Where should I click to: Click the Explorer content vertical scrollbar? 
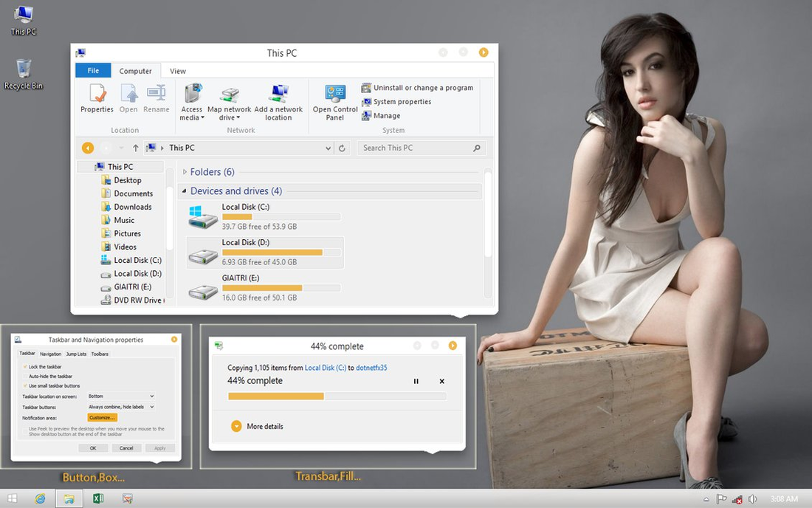(x=488, y=215)
